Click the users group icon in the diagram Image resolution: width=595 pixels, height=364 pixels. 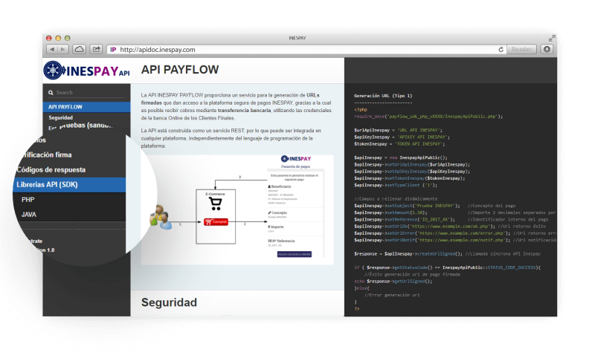point(160,217)
